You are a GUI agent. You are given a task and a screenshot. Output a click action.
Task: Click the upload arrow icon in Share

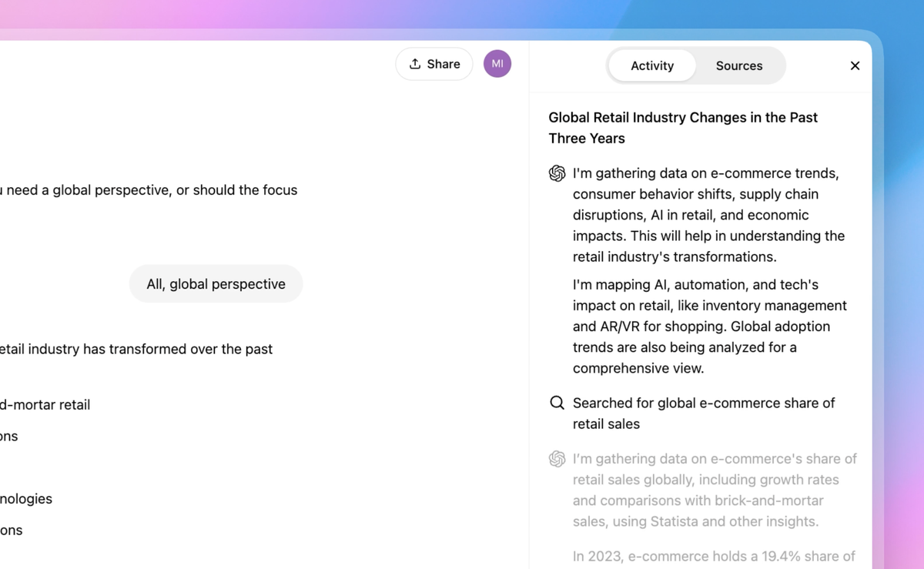pyautogui.click(x=415, y=64)
